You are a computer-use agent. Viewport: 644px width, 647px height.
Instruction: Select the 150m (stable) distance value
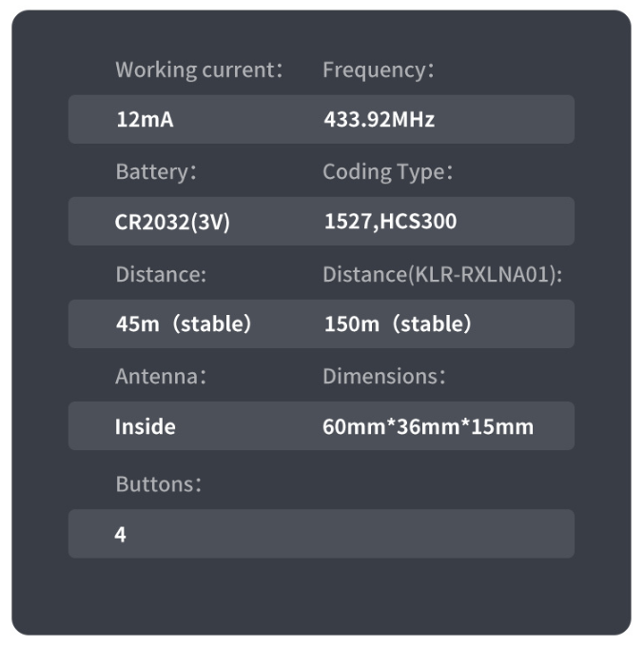tap(398, 324)
